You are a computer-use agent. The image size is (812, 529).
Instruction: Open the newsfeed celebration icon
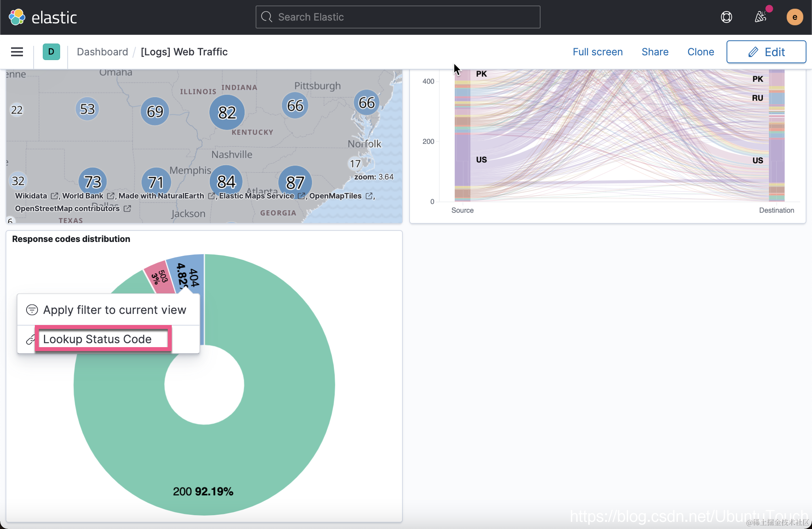(760, 17)
